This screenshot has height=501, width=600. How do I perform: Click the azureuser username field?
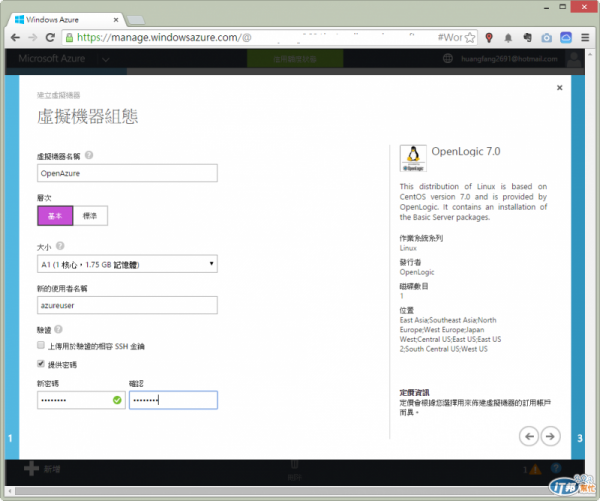click(127, 305)
